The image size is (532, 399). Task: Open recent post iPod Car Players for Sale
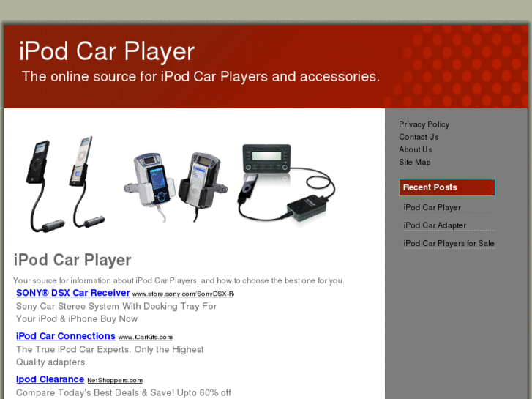[x=449, y=244]
